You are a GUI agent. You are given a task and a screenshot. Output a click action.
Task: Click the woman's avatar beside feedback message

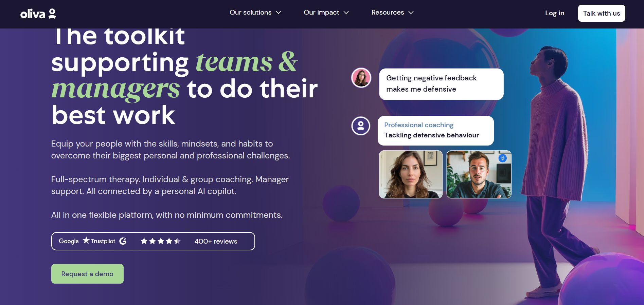click(x=361, y=78)
